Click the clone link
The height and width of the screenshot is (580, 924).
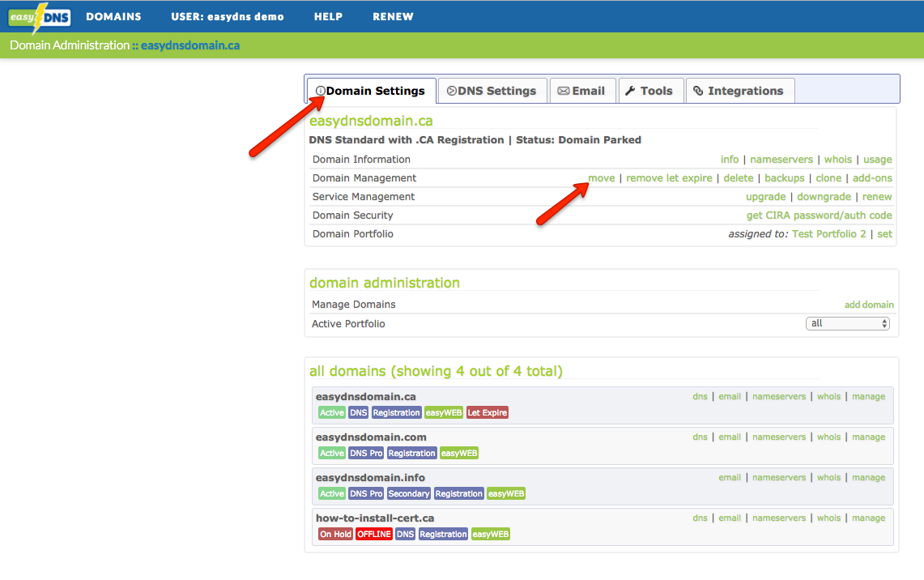pos(828,178)
